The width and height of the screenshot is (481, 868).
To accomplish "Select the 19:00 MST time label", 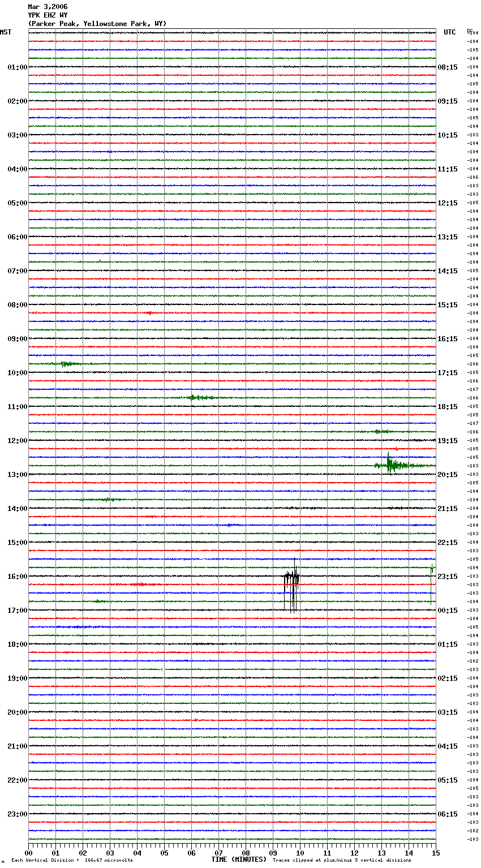I will tap(17, 678).
